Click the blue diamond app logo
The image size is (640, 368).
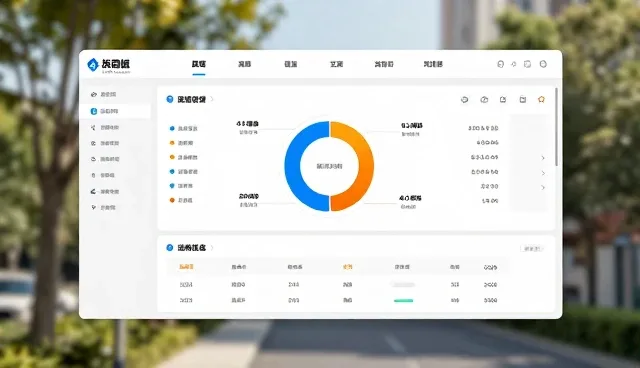click(x=93, y=64)
